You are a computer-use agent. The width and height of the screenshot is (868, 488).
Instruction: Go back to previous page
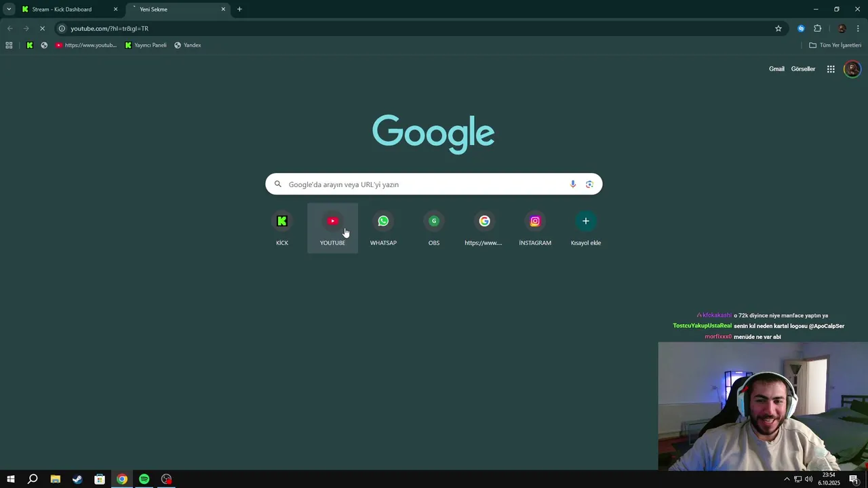tap(9, 28)
